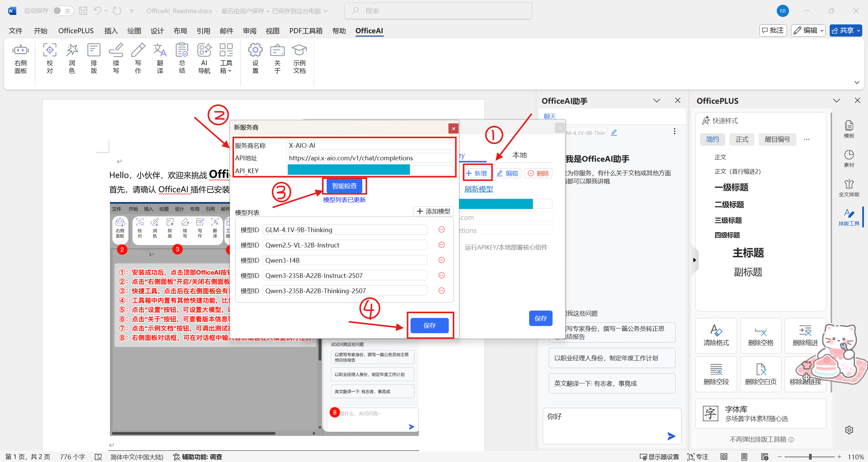
Task: Click the 智能检查 smart check button
Action: pyautogui.click(x=344, y=186)
